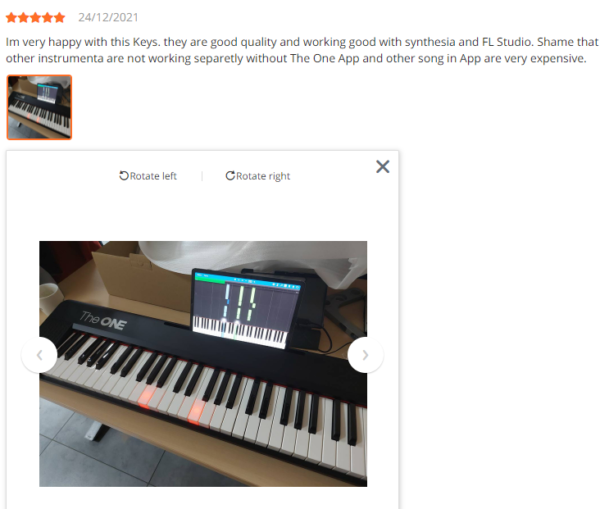Select the second orange rating star
The width and height of the screenshot is (600, 509).
pos(23,18)
